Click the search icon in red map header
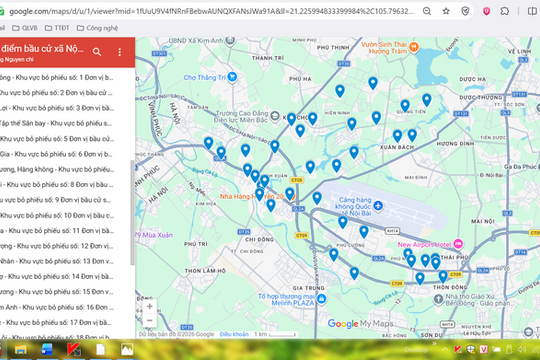This screenshot has width=540, height=360. (x=97, y=52)
